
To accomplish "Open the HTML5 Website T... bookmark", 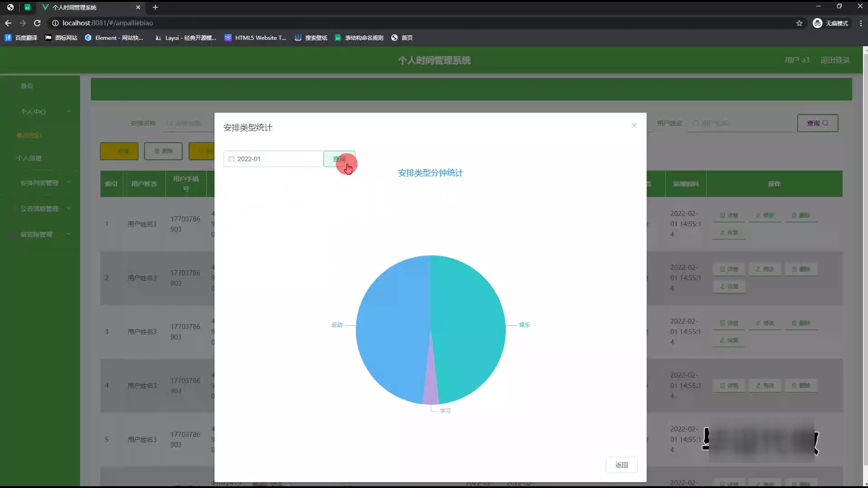I will (255, 38).
